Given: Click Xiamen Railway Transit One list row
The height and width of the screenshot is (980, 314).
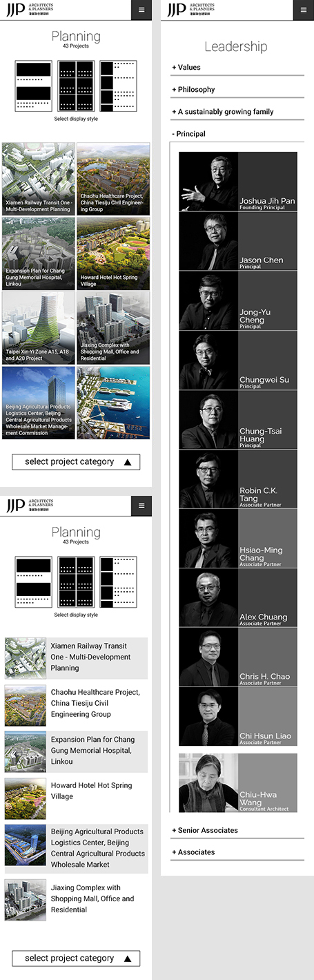Looking at the screenshot, I should 76,657.
